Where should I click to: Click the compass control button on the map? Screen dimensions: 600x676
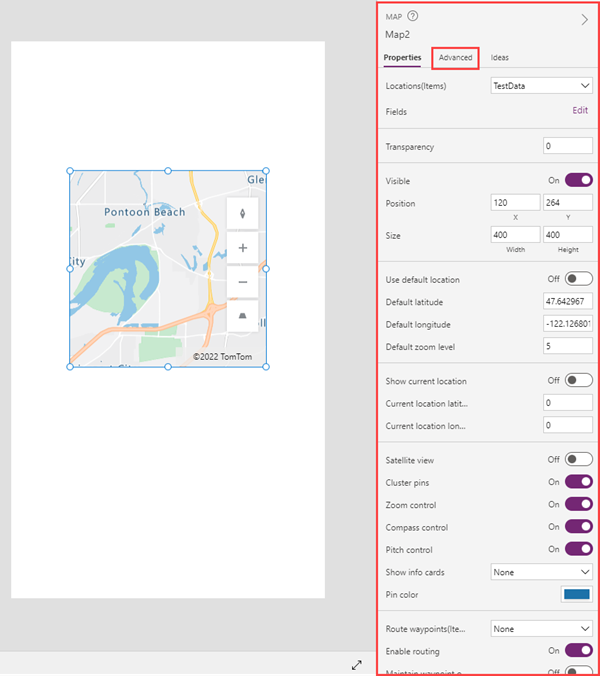pyautogui.click(x=243, y=213)
